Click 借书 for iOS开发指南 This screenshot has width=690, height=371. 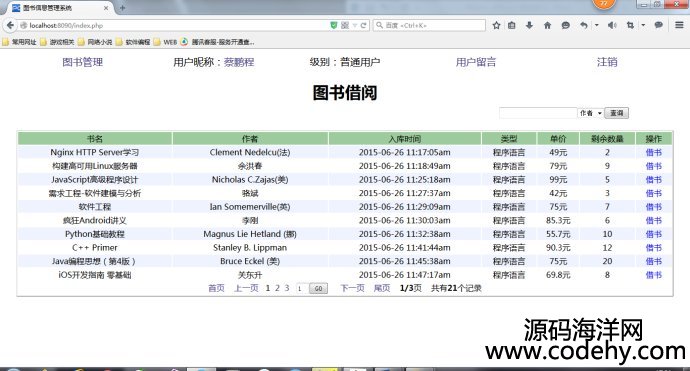(653, 275)
